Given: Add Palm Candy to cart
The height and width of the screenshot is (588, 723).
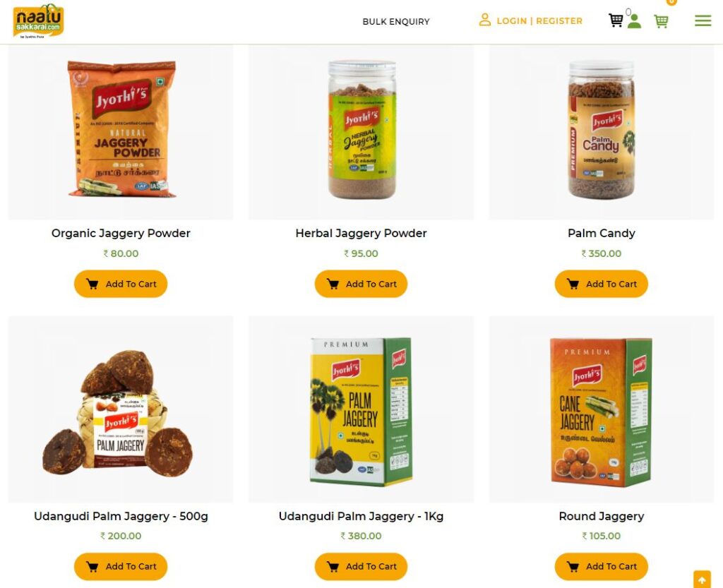Looking at the screenshot, I should coord(602,284).
